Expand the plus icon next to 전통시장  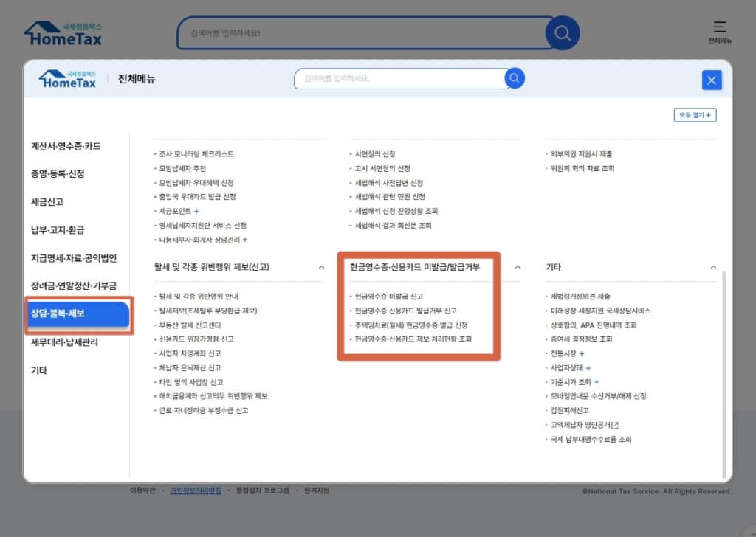[582, 353]
